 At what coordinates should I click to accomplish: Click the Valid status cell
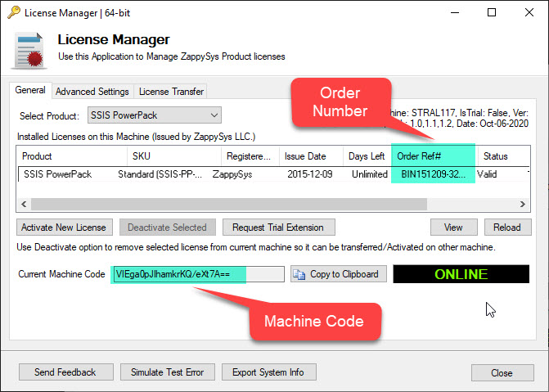487,174
